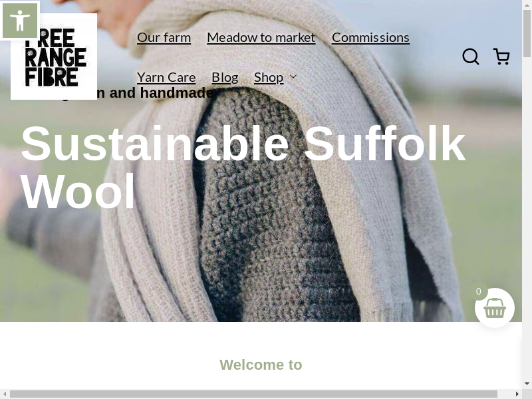532x399 pixels.
Task: Open the Shop menu item
Action: (269, 77)
